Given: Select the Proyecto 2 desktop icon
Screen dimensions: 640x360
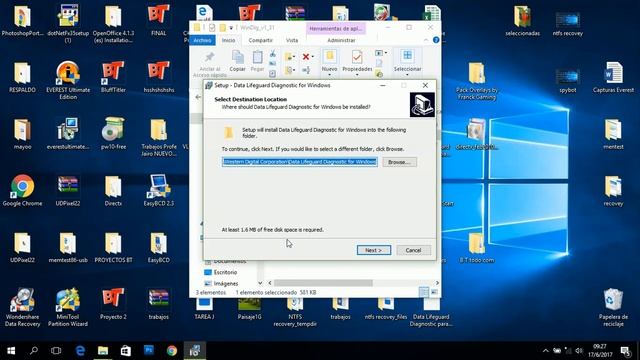Looking at the screenshot, I should pos(113,304).
